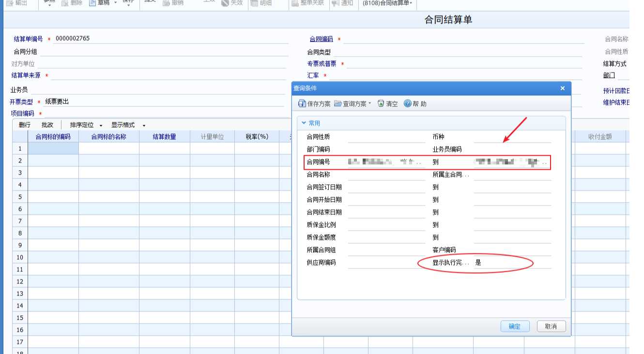644x354 pixels.
Task: Click the 合同标的编码 column header
Action: 53,137
